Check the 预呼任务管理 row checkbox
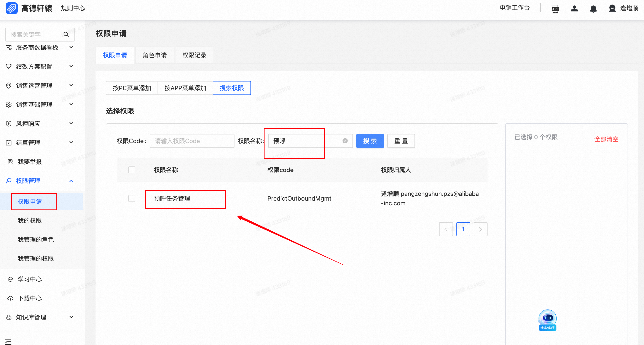 pos(132,198)
